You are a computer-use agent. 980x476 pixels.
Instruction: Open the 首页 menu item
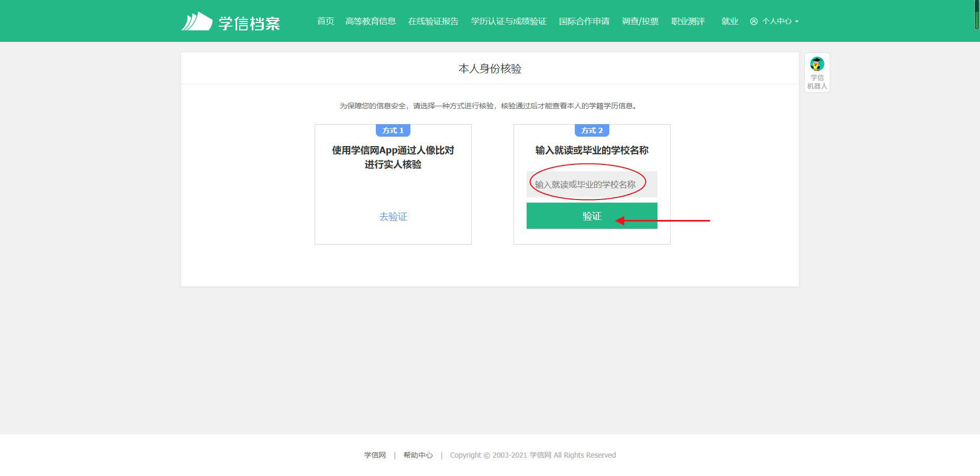pyautogui.click(x=326, y=21)
